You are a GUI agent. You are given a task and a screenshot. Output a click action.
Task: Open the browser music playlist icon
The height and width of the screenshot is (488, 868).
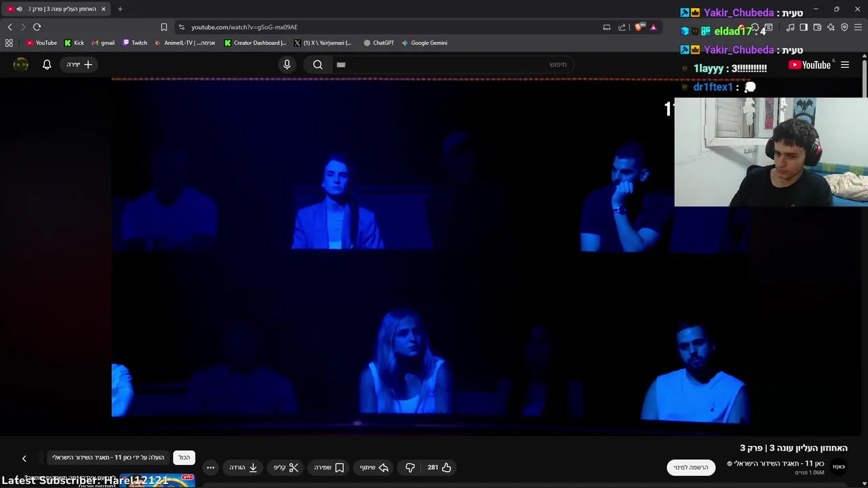click(x=790, y=27)
